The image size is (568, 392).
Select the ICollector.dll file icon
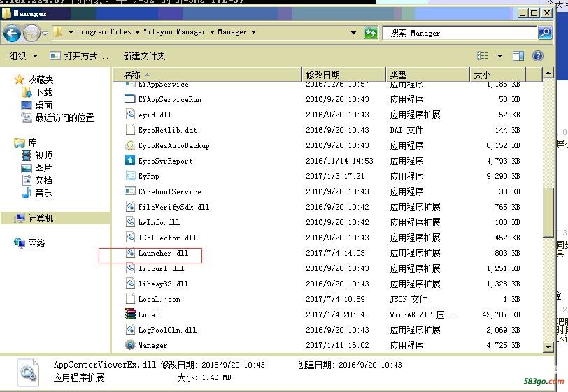click(x=130, y=237)
